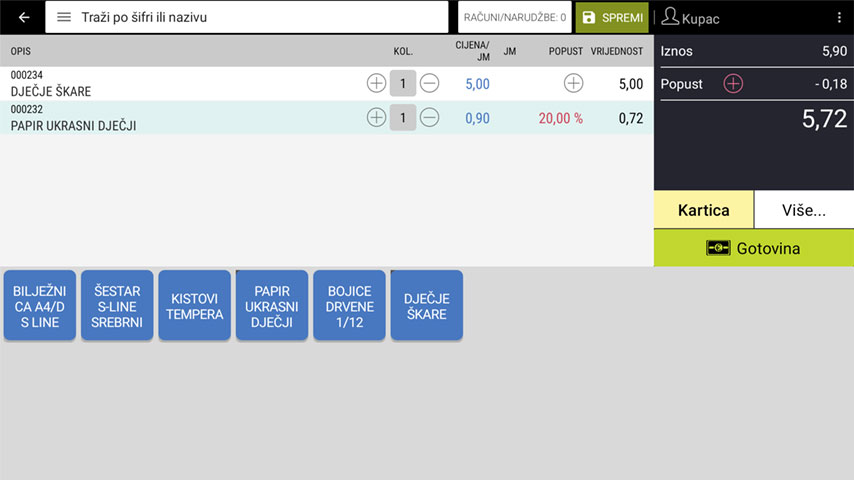Open the hamburger menu in search bar
Viewport: 854px width, 480px height.
click(64, 17)
